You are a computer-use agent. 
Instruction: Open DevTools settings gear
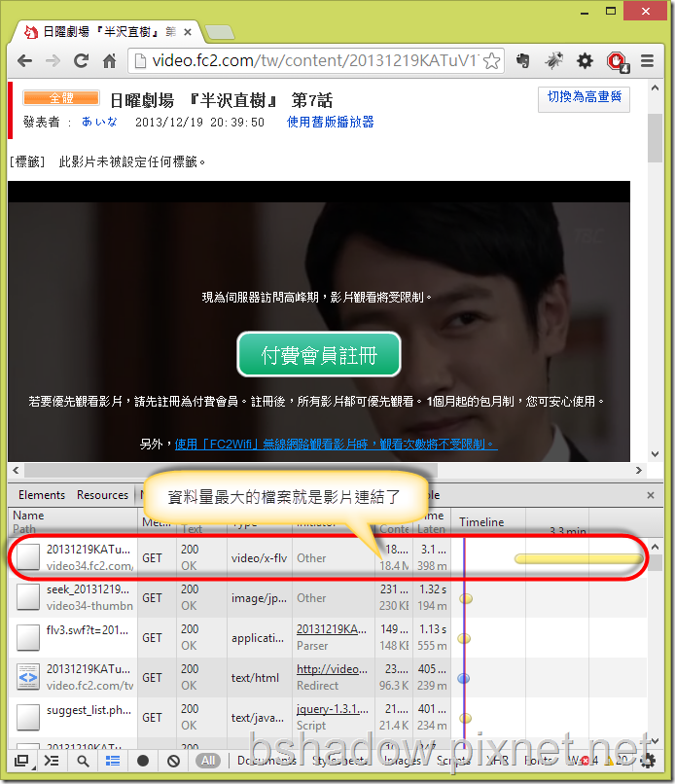(x=647, y=761)
